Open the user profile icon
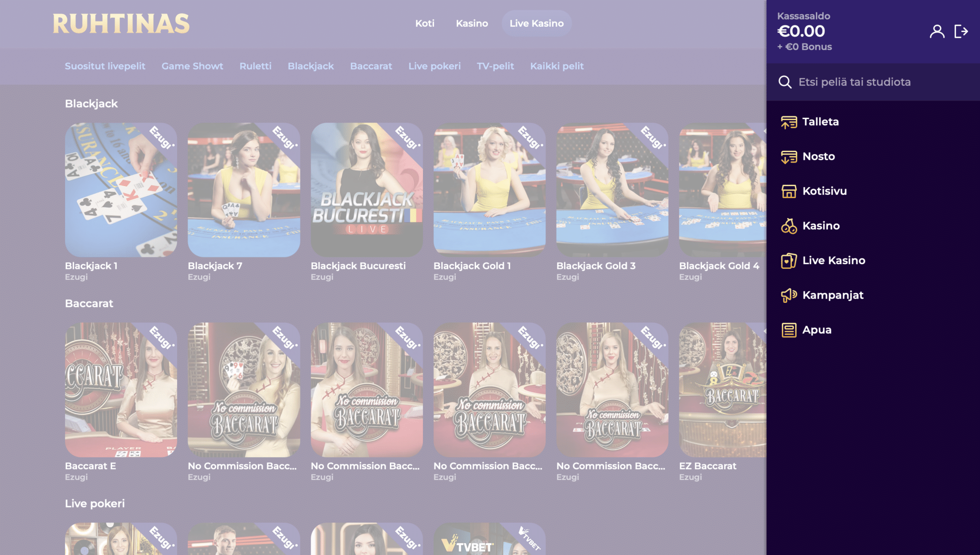The image size is (980, 555). (937, 32)
